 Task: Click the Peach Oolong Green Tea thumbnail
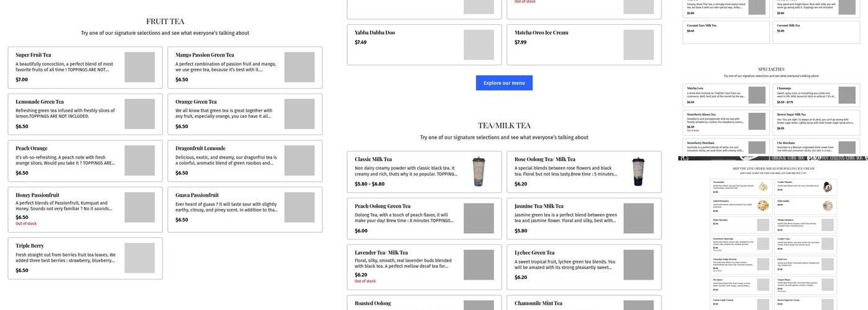(x=479, y=218)
